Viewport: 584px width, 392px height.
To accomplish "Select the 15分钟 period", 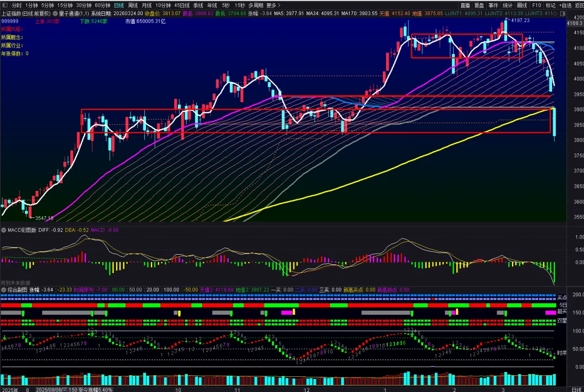I will coord(65,5).
